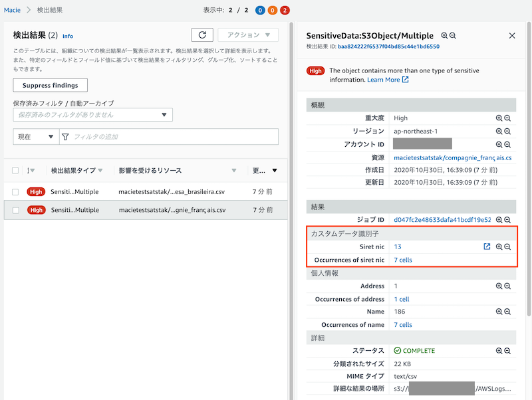Viewport: 532px width, 400px height.
Task: Exclude Name type from filter
Action: [507, 312]
